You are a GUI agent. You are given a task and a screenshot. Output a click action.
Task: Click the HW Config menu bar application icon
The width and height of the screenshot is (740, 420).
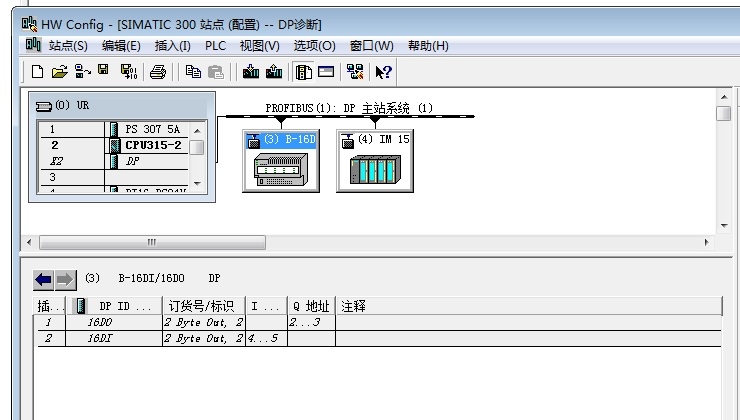33,45
